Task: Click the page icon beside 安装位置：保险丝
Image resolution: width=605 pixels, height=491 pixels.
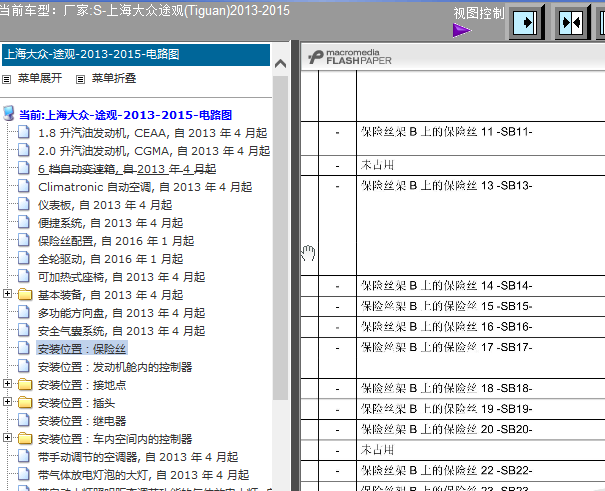Action: pos(24,348)
